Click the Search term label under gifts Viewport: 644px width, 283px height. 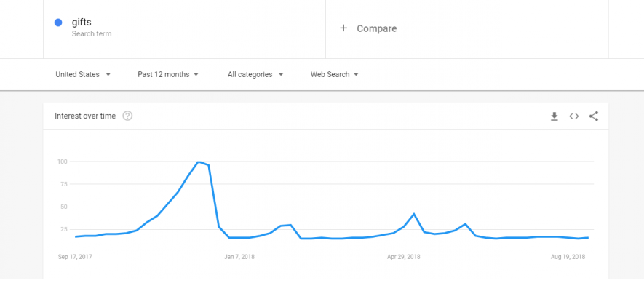92,33
